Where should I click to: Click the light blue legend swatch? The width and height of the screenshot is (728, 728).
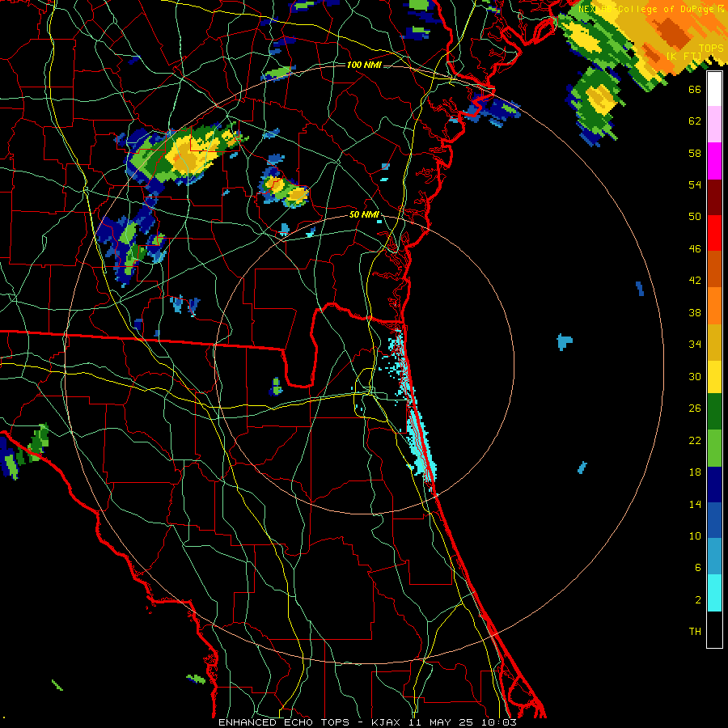click(714, 557)
